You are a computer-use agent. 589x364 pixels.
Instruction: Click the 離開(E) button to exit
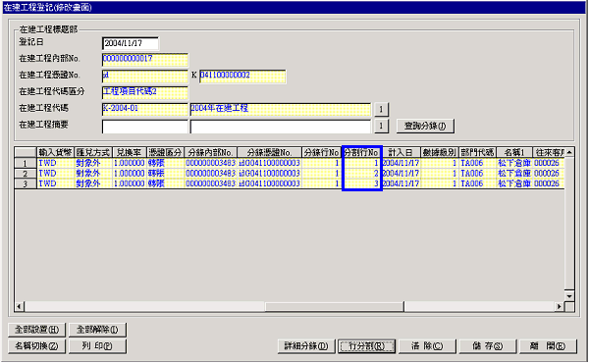pyautogui.click(x=548, y=346)
